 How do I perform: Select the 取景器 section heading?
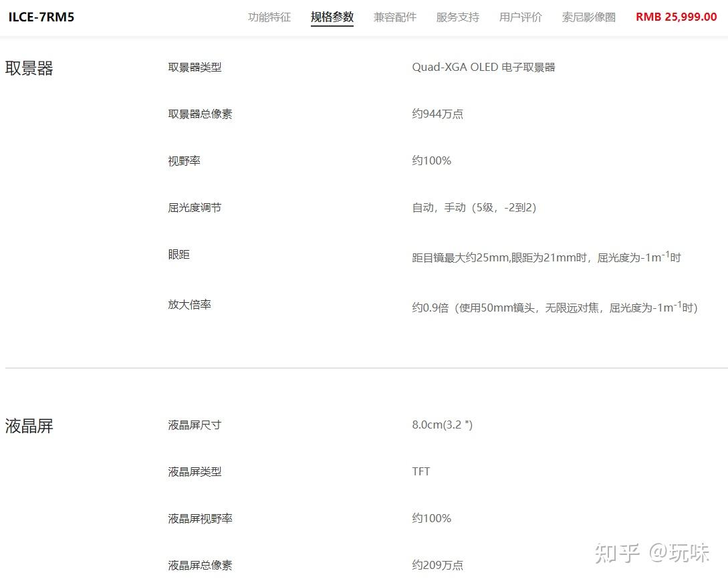click(29, 68)
